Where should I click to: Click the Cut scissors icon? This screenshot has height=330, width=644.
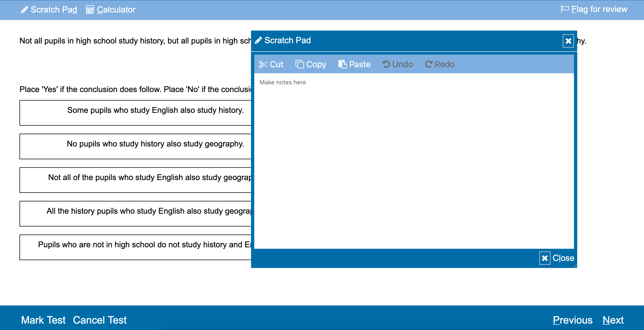263,64
